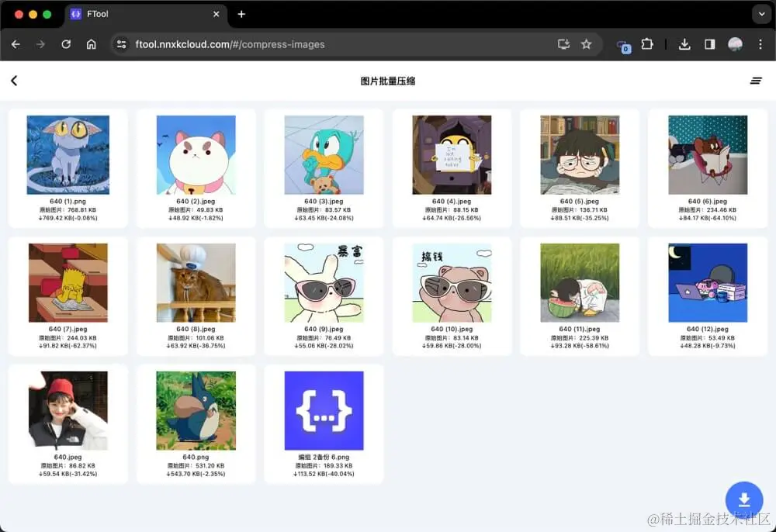Download all compressed images with blue button
The width and height of the screenshot is (776, 532).
[744, 500]
